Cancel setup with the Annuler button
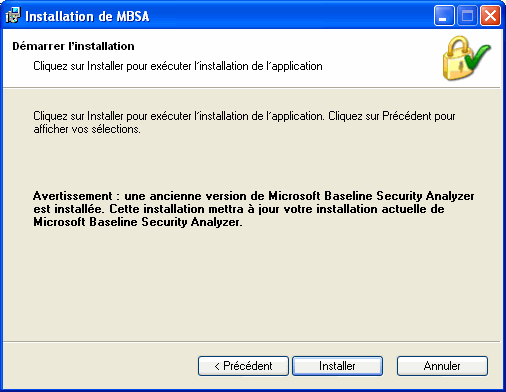Screen dimensions: 506x392 [442, 366]
